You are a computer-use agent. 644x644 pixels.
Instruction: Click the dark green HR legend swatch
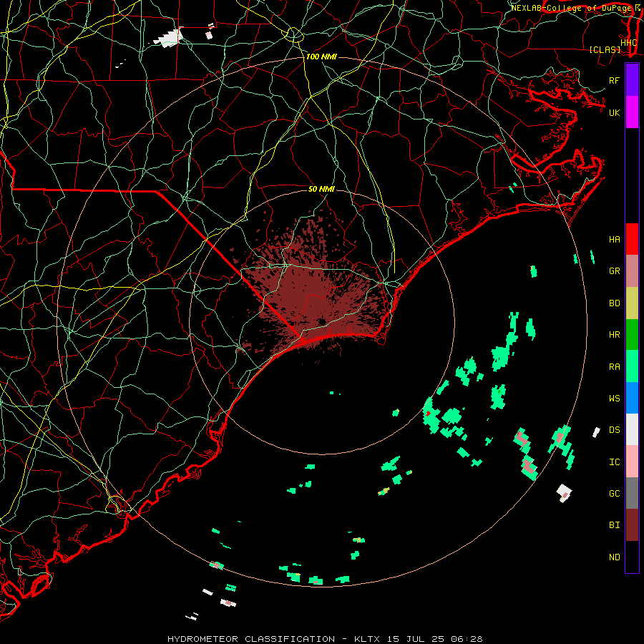tap(632, 334)
